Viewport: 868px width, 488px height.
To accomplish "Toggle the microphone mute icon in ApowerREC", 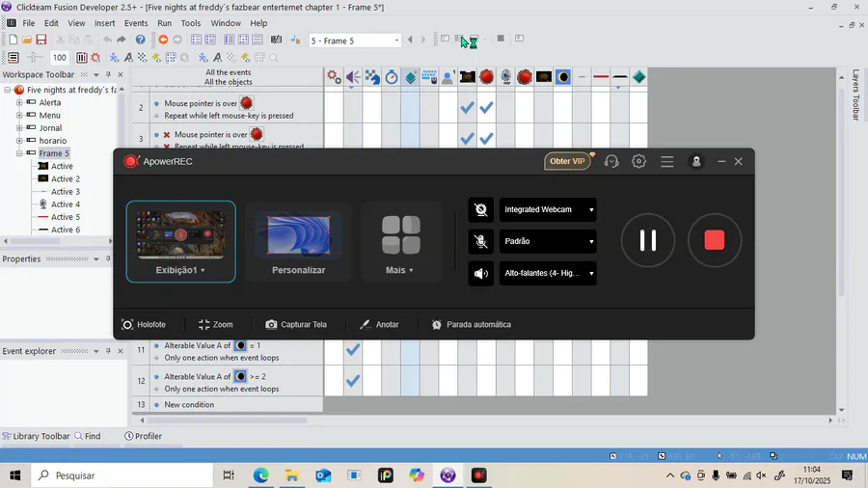I will click(480, 241).
